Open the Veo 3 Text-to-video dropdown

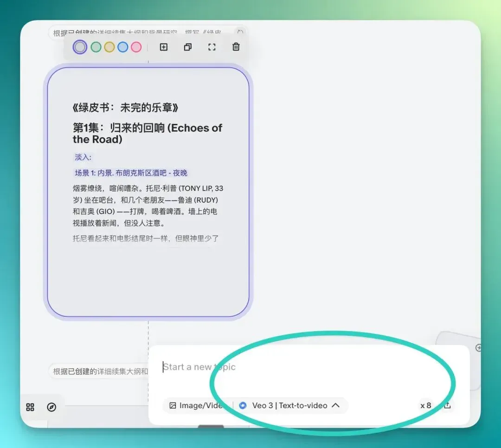click(289, 405)
